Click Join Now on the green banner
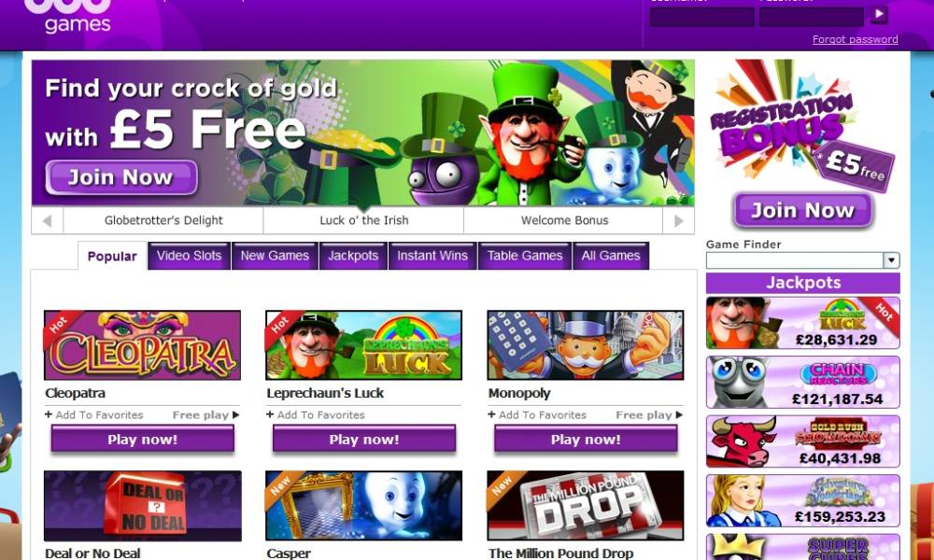Screen dimensions: 934x560 click(120, 177)
